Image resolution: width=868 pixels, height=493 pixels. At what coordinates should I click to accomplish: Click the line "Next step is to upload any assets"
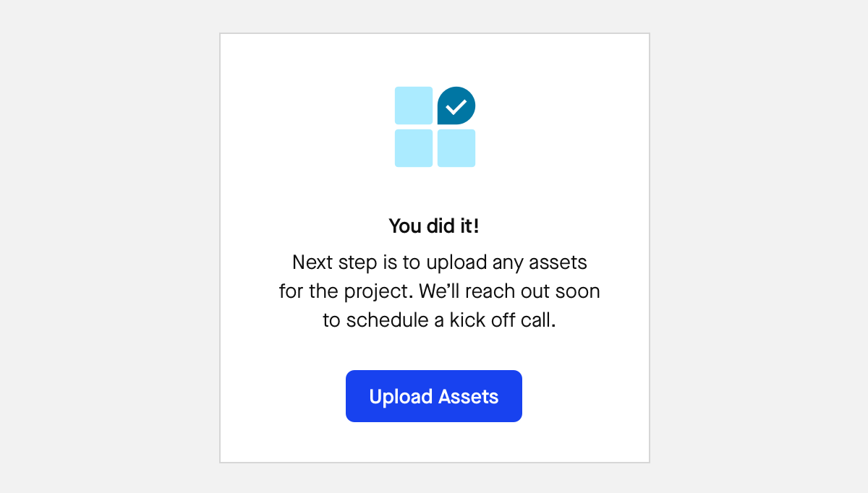point(439,262)
